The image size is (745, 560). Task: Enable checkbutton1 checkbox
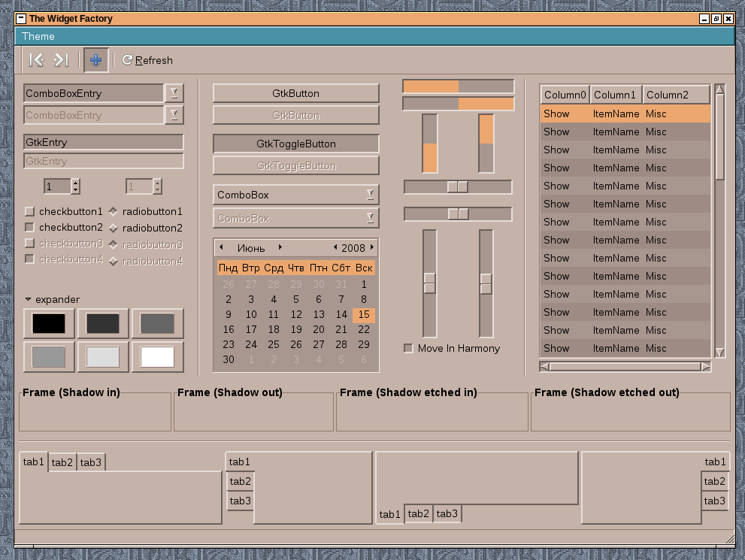(30, 212)
